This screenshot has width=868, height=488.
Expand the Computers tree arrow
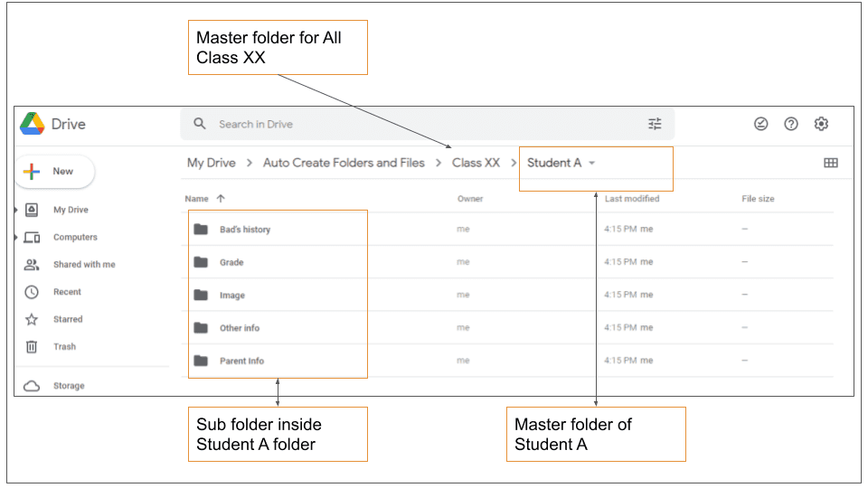click(16, 238)
